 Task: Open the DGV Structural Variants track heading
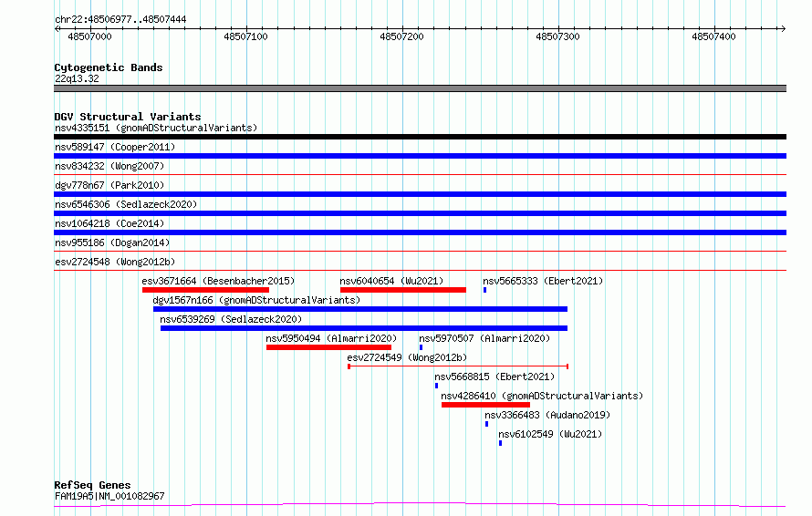tap(128, 117)
